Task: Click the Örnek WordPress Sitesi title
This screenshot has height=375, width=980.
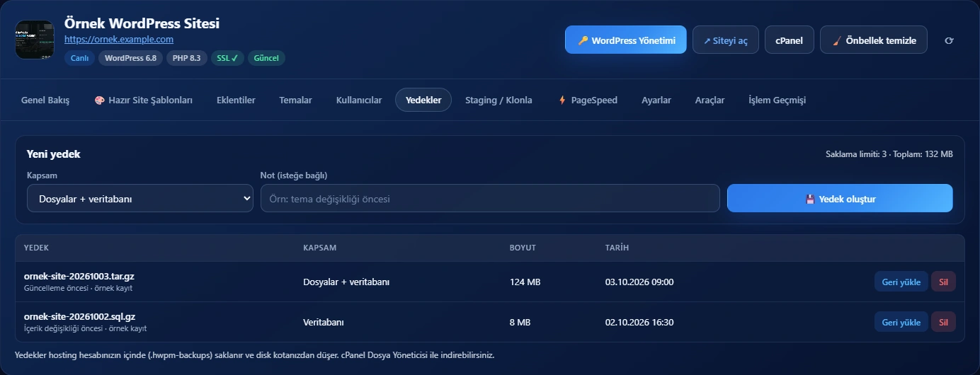Action: pyautogui.click(x=142, y=23)
